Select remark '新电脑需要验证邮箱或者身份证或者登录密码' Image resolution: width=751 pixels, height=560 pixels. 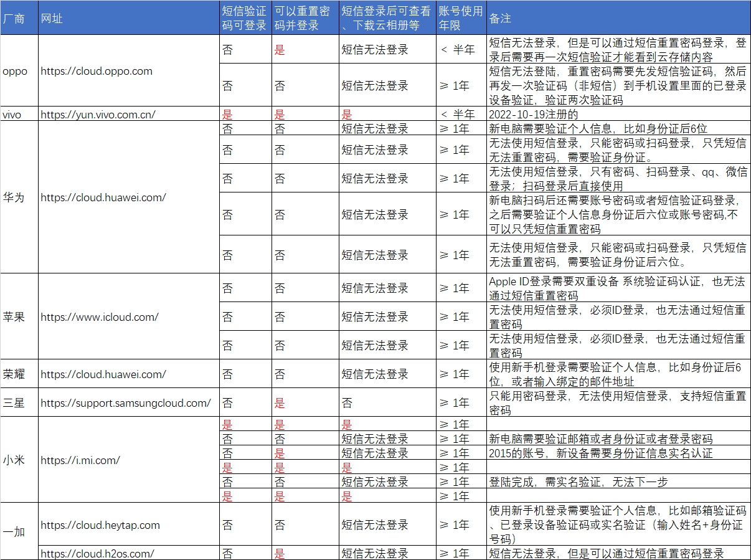[618, 439]
